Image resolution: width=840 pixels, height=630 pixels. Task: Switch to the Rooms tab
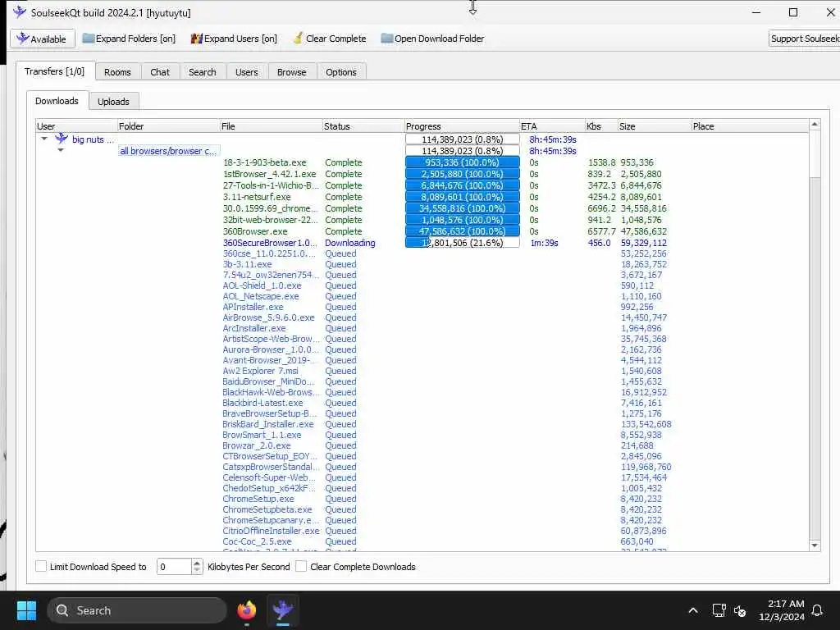(117, 72)
